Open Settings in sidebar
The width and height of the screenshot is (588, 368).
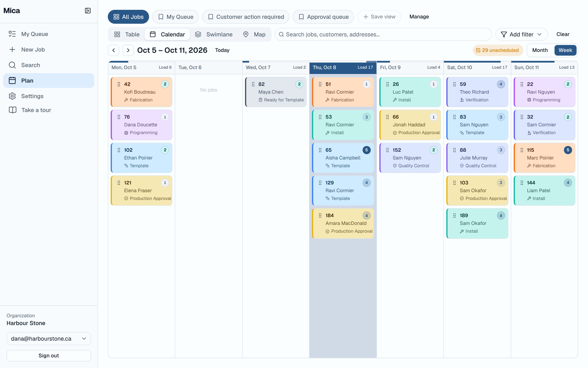pos(49,96)
